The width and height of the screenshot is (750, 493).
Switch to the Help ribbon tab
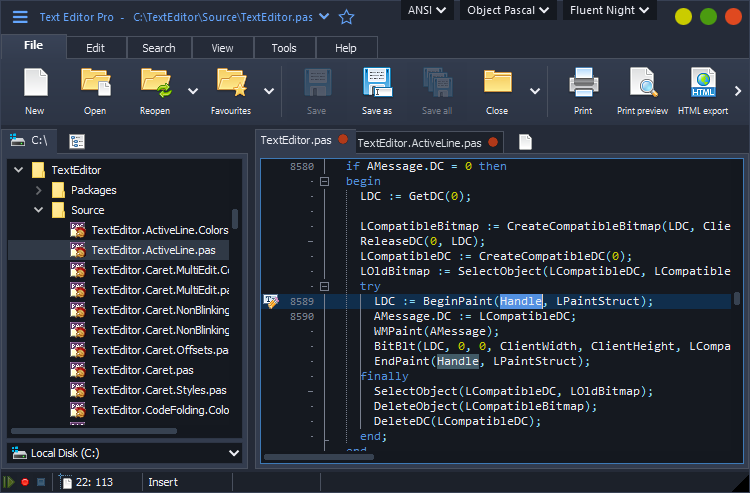point(346,48)
